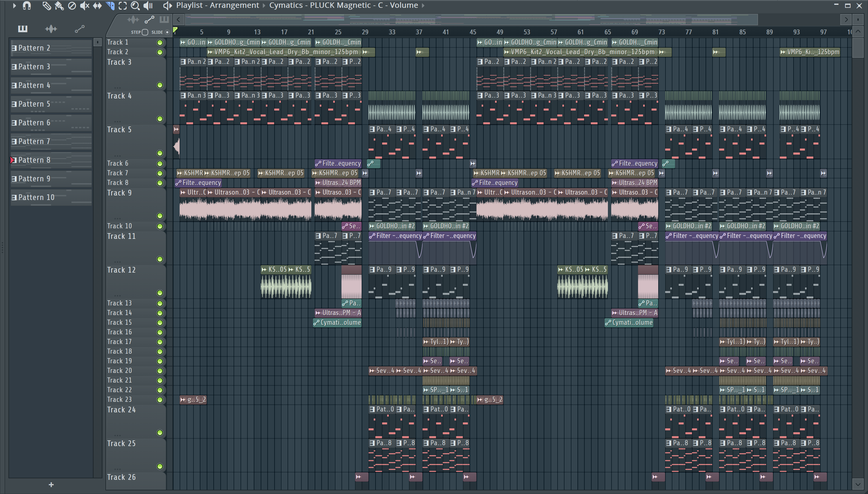Mute Track 6
This screenshot has width=868, height=494.
click(159, 164)
